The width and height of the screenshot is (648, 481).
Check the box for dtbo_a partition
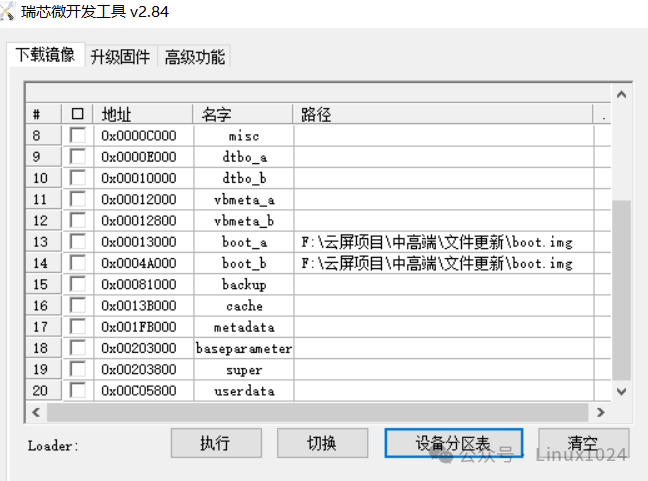[x=78, y=157]
